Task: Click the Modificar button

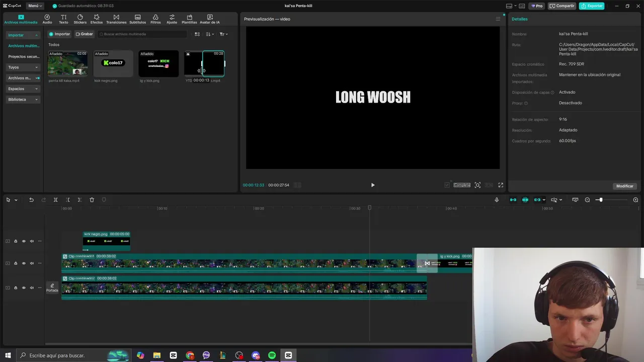Action: [625, 186]
